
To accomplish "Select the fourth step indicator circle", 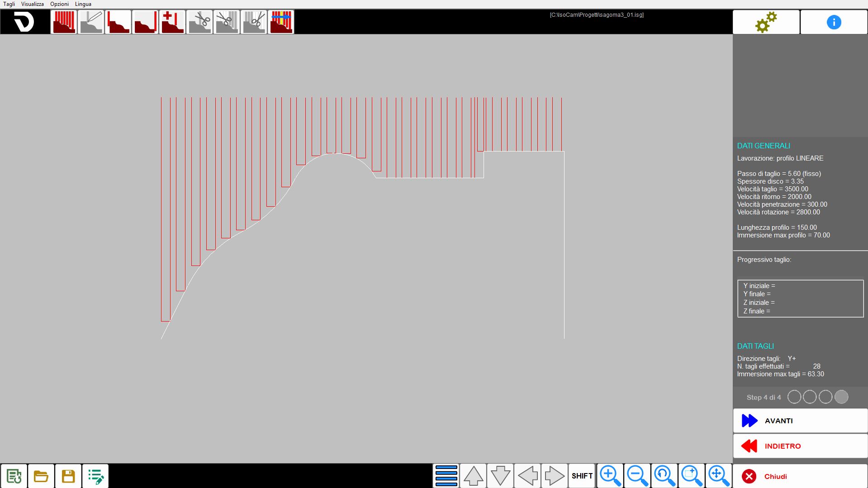I will 841,397.
